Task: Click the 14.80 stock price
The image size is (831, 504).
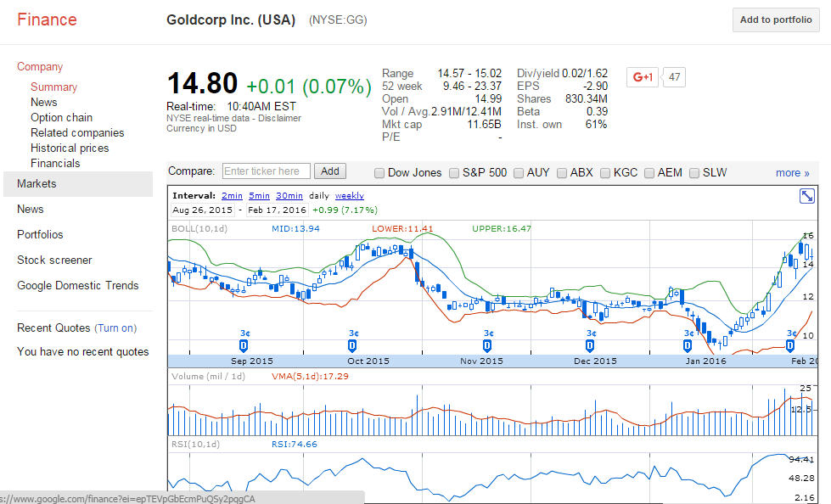Action: click(203, 84)
